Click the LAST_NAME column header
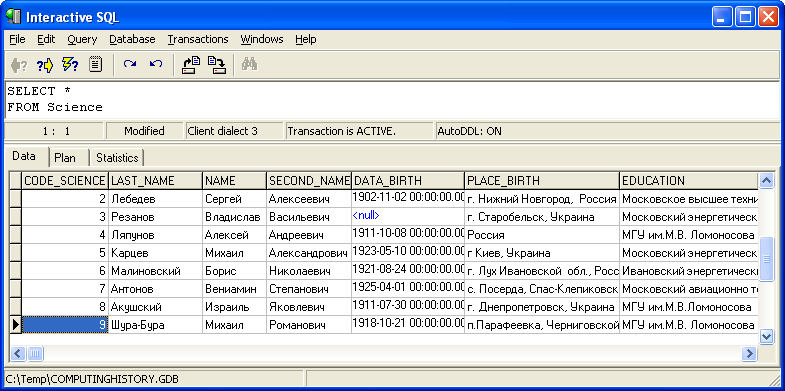The height and width of the screenshot is (391, 785). pos(156,180)
